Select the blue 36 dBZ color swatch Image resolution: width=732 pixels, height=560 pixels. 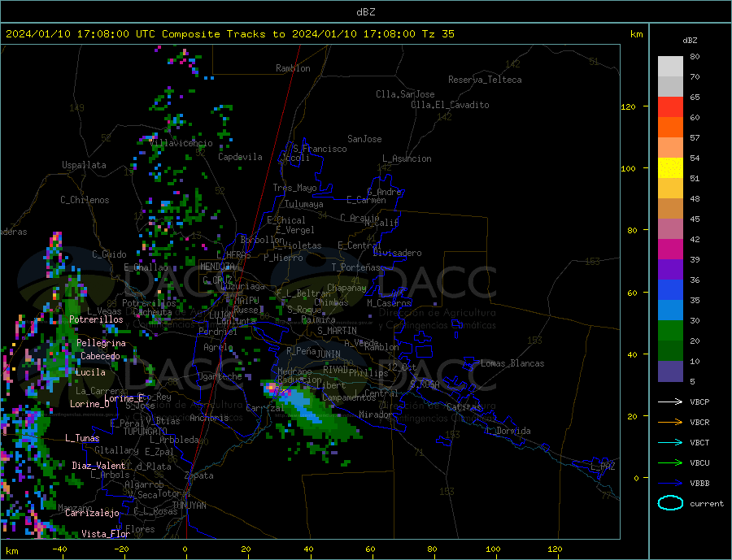coord(670,290)
